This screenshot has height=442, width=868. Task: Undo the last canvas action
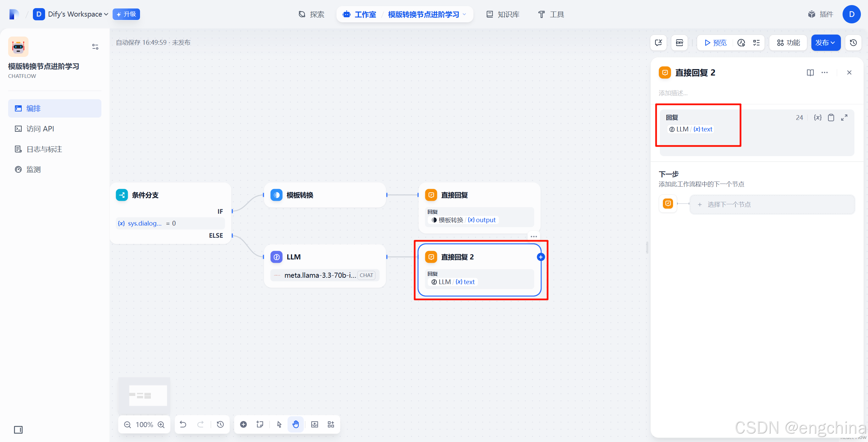[x=183, y=424]
